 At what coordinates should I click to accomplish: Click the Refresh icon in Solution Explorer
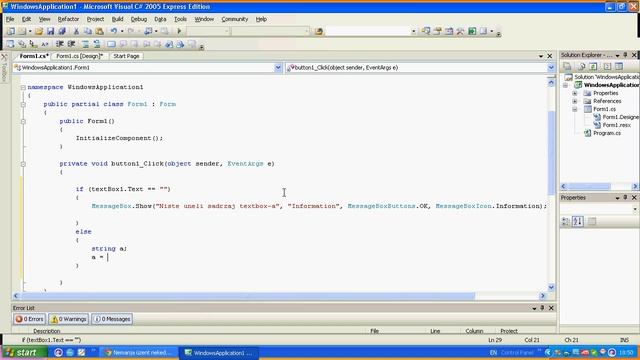coord(593,66)
